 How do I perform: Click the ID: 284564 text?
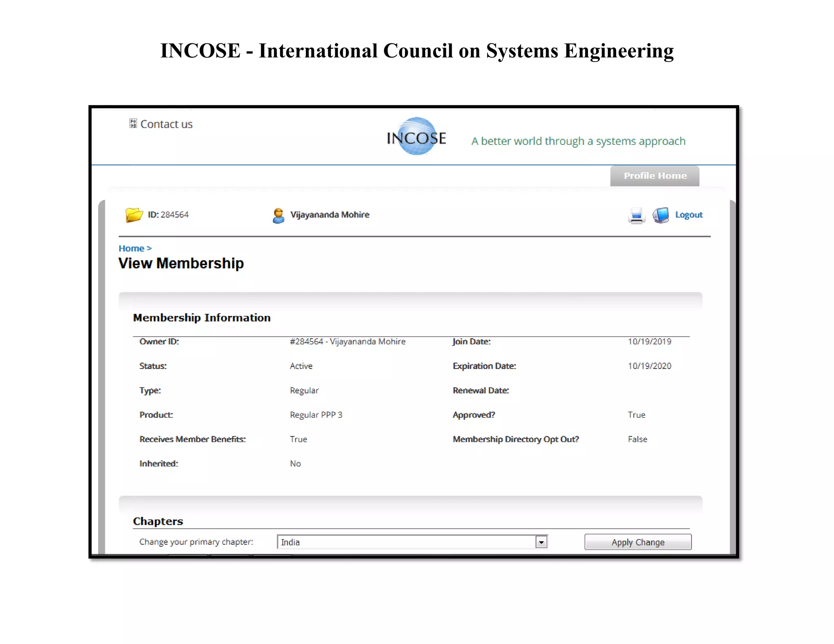coord(168,215)
